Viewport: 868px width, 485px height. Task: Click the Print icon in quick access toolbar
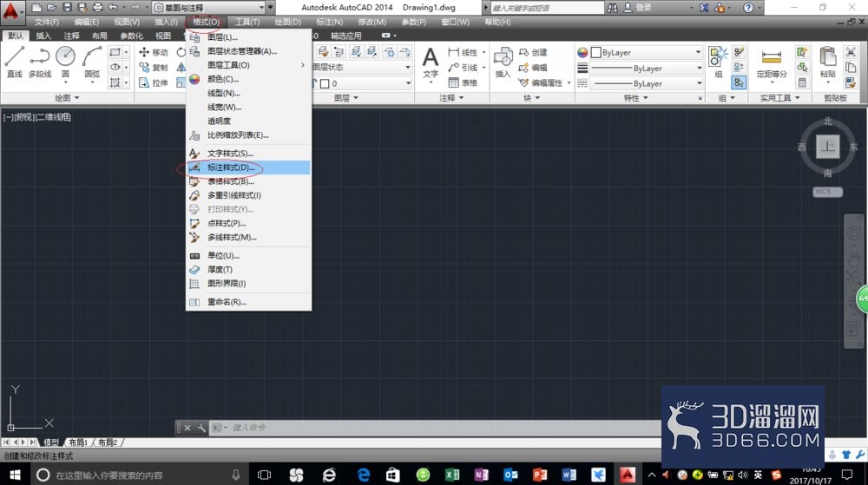point(97,8)
